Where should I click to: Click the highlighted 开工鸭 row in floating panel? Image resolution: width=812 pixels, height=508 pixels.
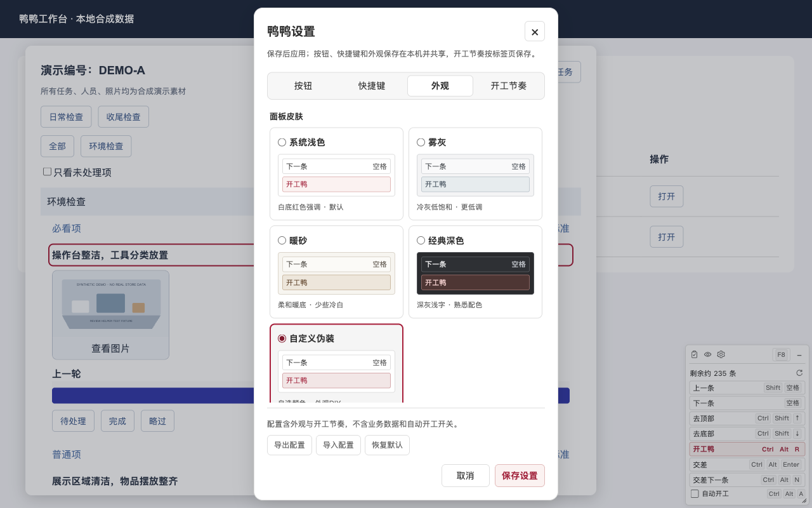coord(747,449)
